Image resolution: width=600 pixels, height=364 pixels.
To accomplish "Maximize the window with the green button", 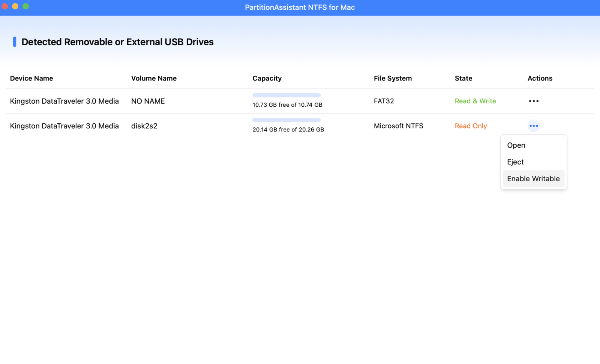I will click(26, 6).
